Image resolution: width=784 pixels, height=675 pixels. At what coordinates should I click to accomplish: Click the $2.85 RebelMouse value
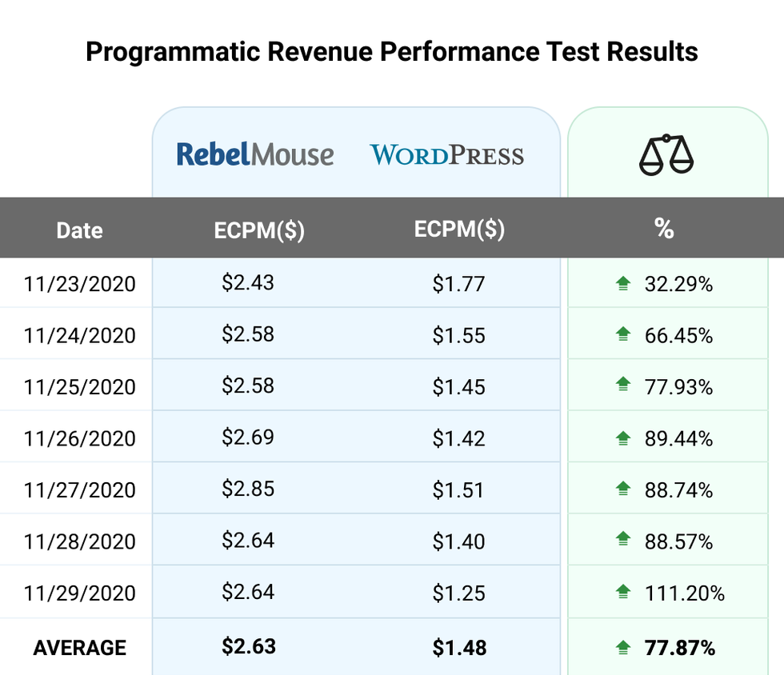(248, 489)
